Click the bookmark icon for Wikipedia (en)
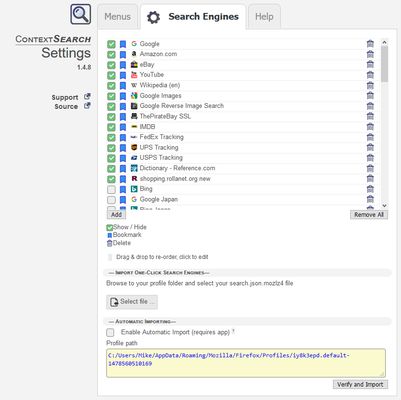 (123, 85)
